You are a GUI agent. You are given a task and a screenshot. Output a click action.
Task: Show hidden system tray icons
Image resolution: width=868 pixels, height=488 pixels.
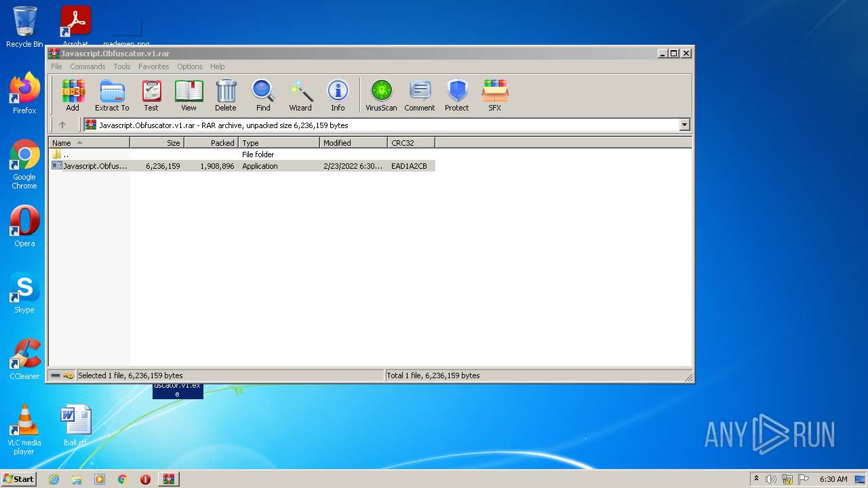pyautogui.click(x=756, y=479)
